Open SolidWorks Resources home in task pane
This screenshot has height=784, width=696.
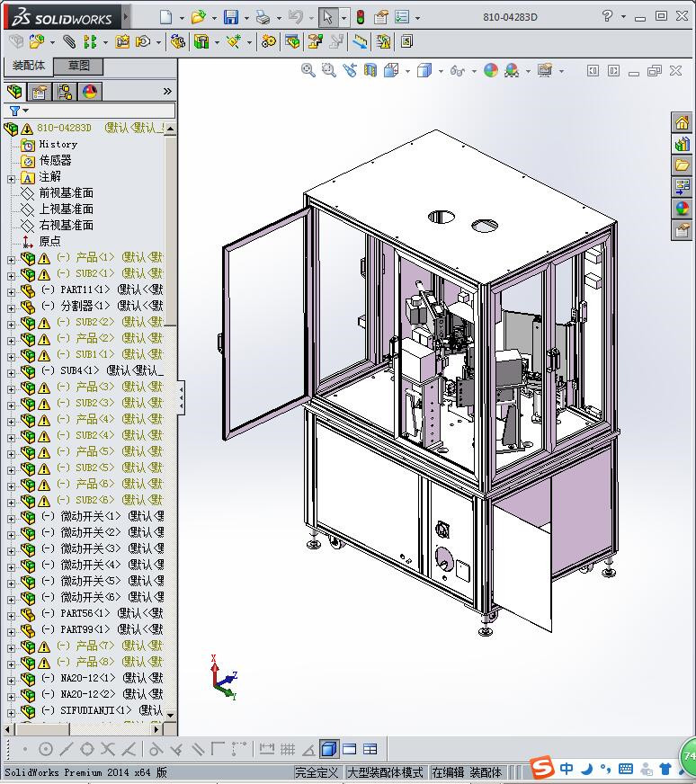682,123
